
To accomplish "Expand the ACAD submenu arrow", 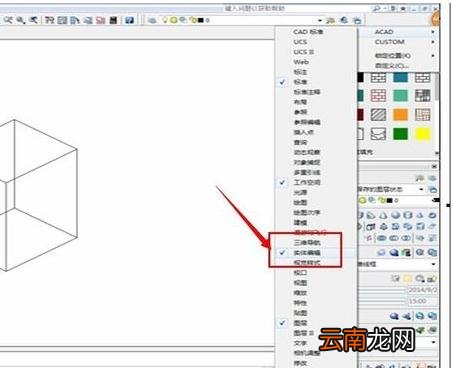I will [433, 32].
